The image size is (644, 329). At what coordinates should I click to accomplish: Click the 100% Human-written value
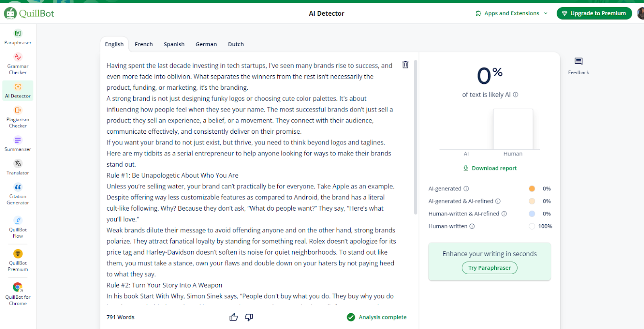(x=545, y=226)
